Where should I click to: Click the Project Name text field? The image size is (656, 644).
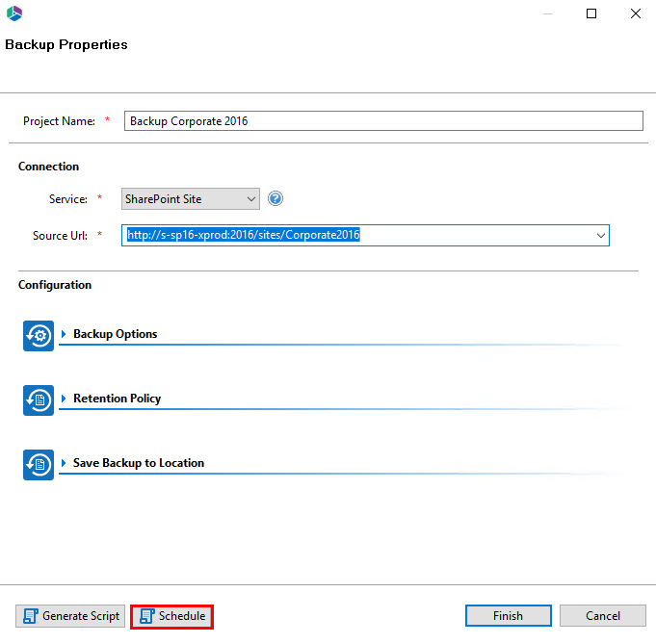(x=382, y=121)
